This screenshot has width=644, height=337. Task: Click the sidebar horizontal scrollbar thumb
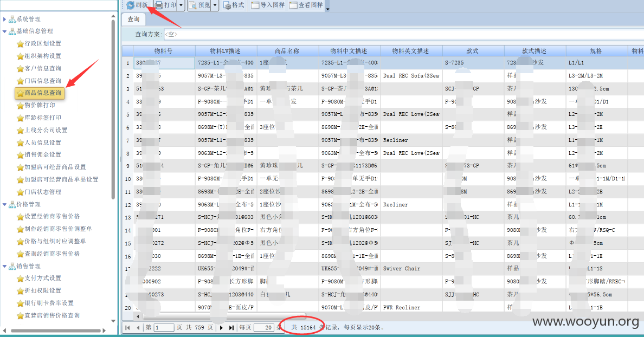pos(56,330)
